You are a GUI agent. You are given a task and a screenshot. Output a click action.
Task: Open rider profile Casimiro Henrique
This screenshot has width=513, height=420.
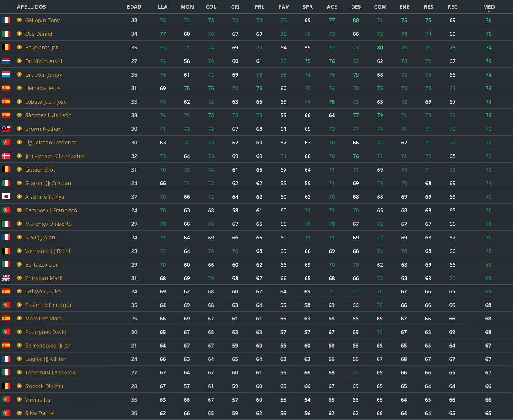click(49, 305)
